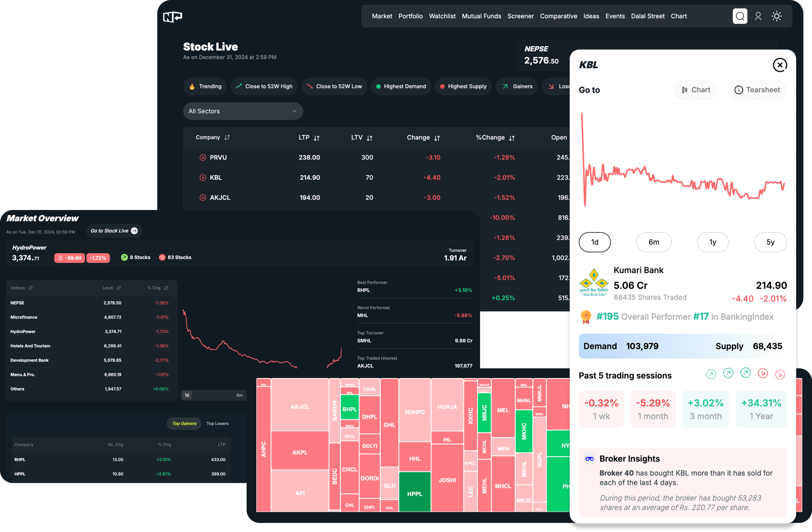Viewport: 812px width, 532px height.
Task: Toggle the light theme sun icon
Action: click(776, 16)
